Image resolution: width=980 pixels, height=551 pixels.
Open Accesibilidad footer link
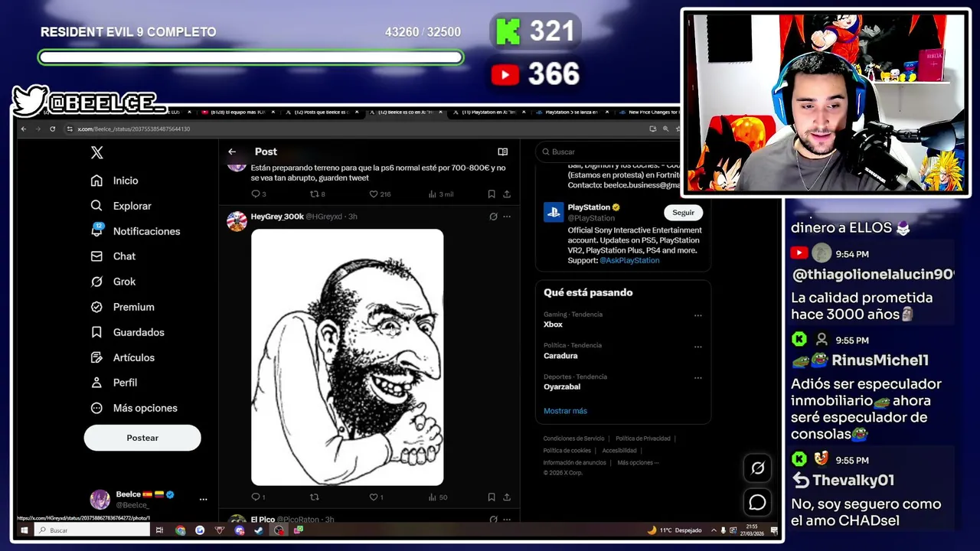click(x=619, y=451)
